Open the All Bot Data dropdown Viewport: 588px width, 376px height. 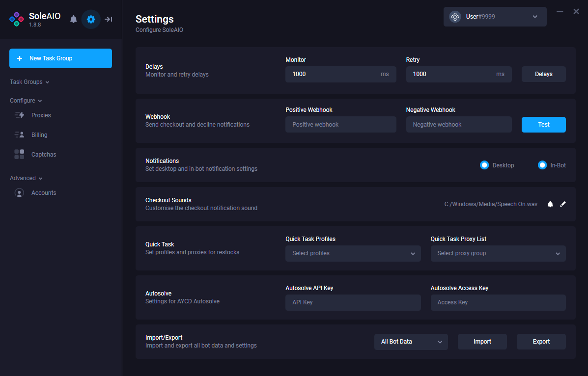pos(411,342)
